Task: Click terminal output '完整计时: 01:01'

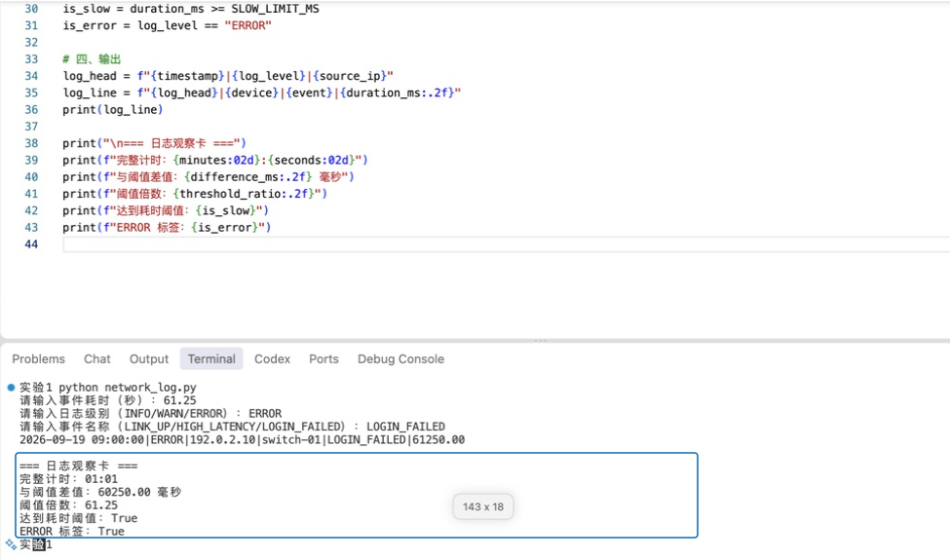Action: [x=68, y=479]
